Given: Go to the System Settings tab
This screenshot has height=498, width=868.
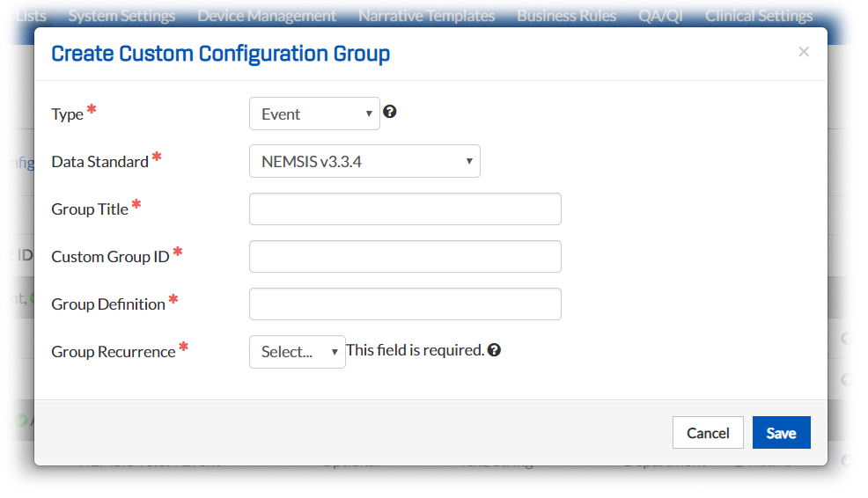Looking at the screenshot, I should coord(121,16).
